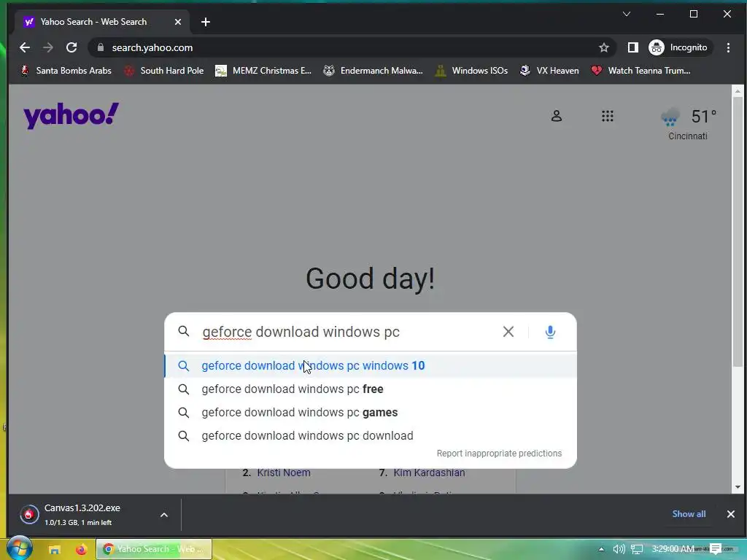Open the MEMZ Christmas bookmark
This screenshot has height=560, width=747.
[x=263, y=71]
